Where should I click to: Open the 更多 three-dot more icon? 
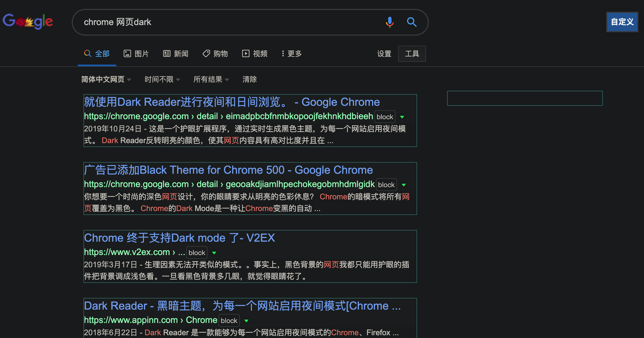tap(283, 53)
